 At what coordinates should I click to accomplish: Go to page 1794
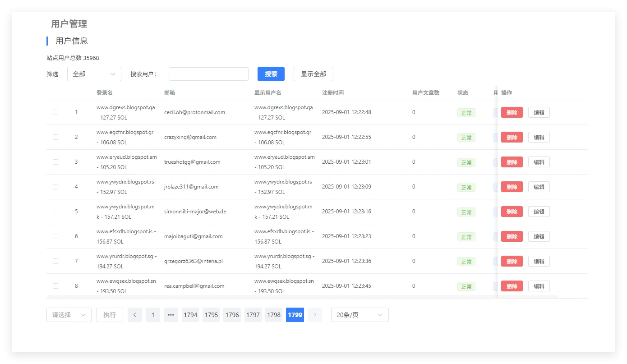(x=190, y=315)
